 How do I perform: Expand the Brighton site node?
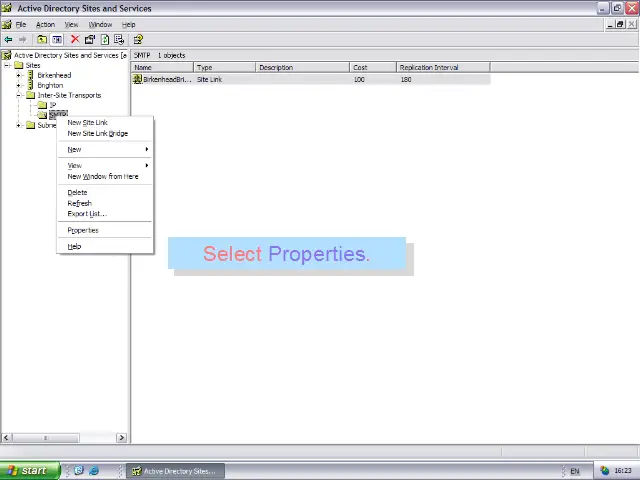point(18,85)
